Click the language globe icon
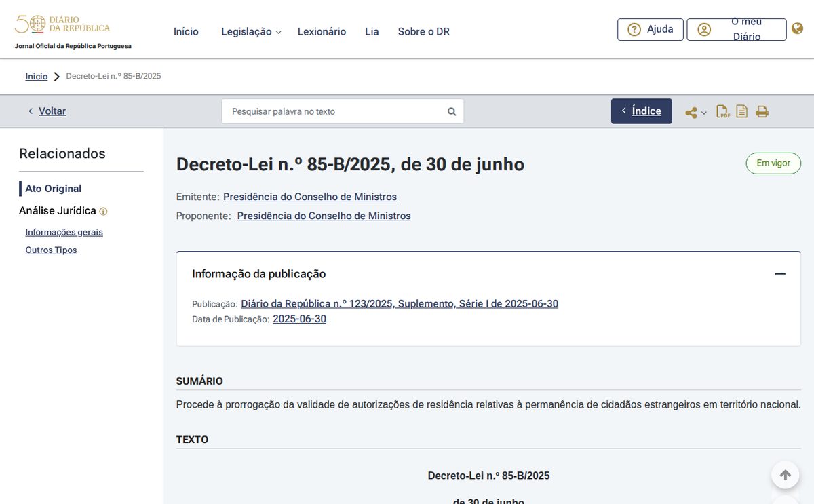This screenshot has height=504, width=814. tap(798, 28)
